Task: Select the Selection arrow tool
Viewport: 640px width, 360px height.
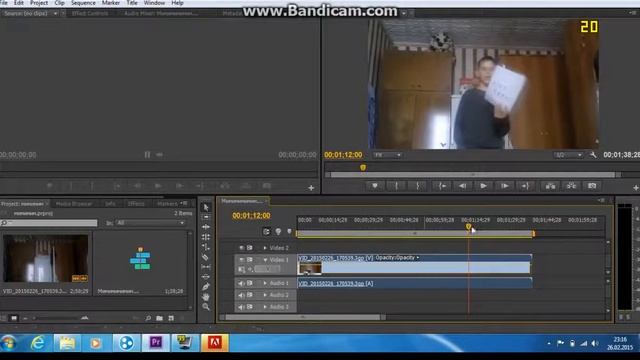Action: (206, 207)
